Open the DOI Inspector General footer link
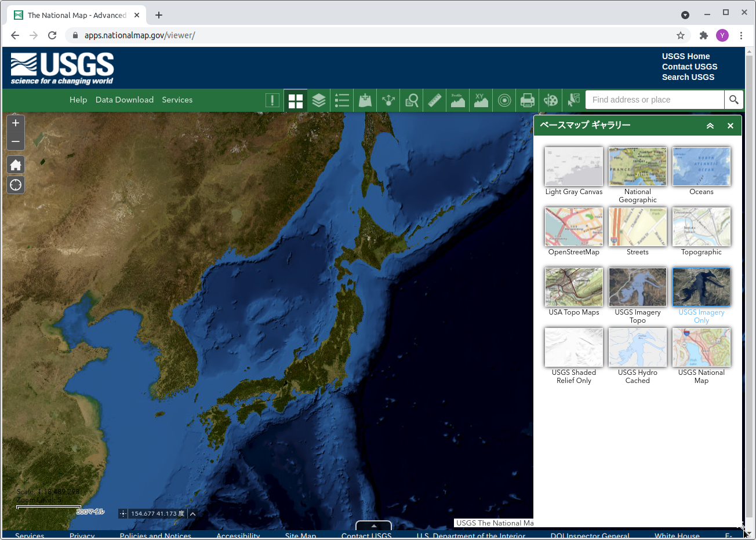This screenshot has width=756, height=540. (x=590, y=535)
